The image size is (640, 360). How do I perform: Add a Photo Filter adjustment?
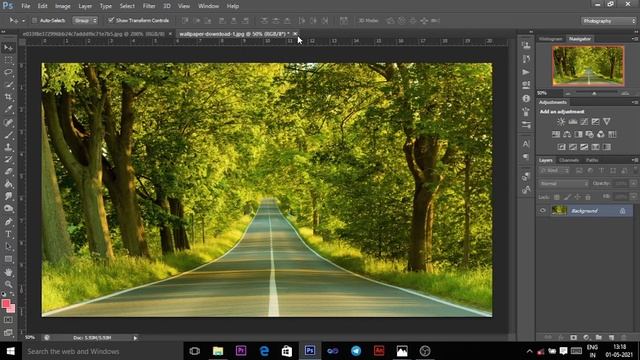point(590,134)
